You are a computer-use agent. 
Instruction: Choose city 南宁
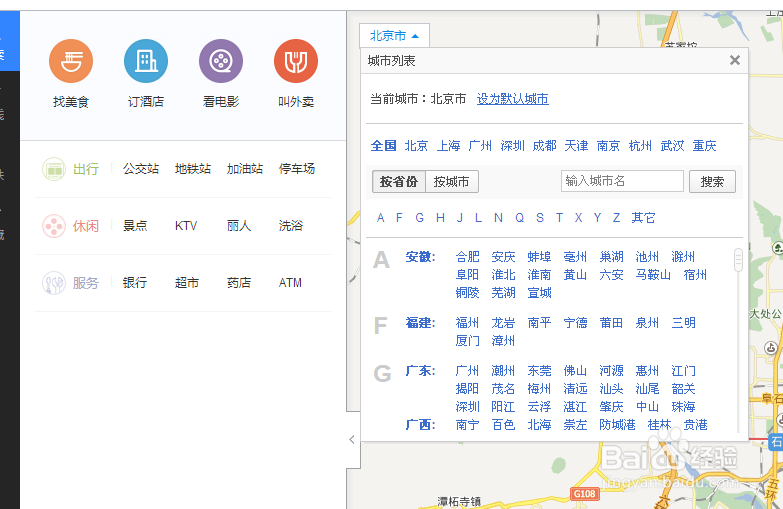point(467,425)
